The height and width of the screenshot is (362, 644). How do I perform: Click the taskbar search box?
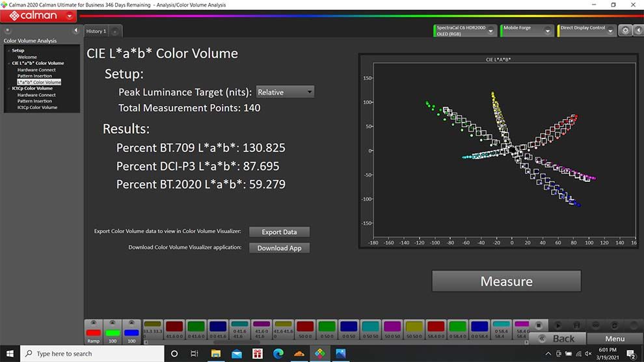(x=92, y=354)
